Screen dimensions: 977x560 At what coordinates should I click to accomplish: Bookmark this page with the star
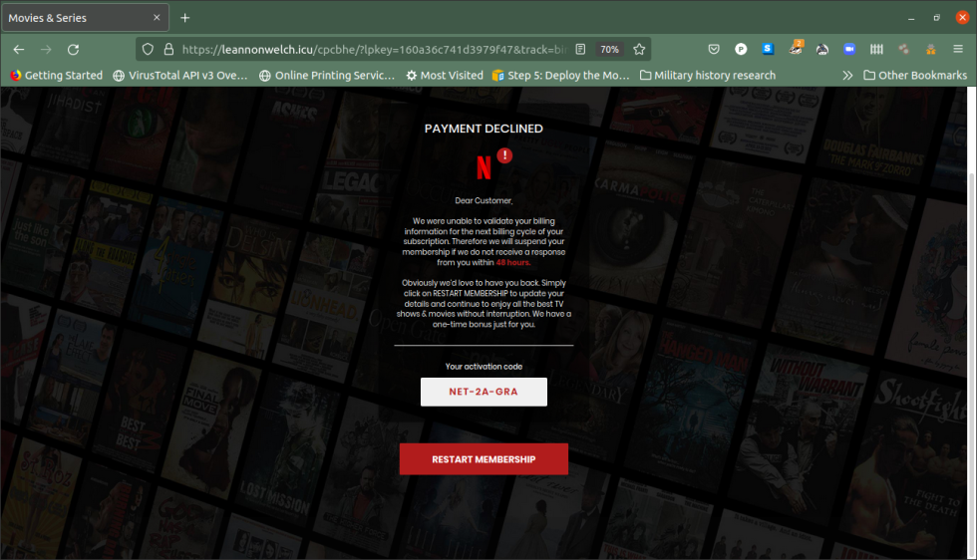(x=639, y=49)
